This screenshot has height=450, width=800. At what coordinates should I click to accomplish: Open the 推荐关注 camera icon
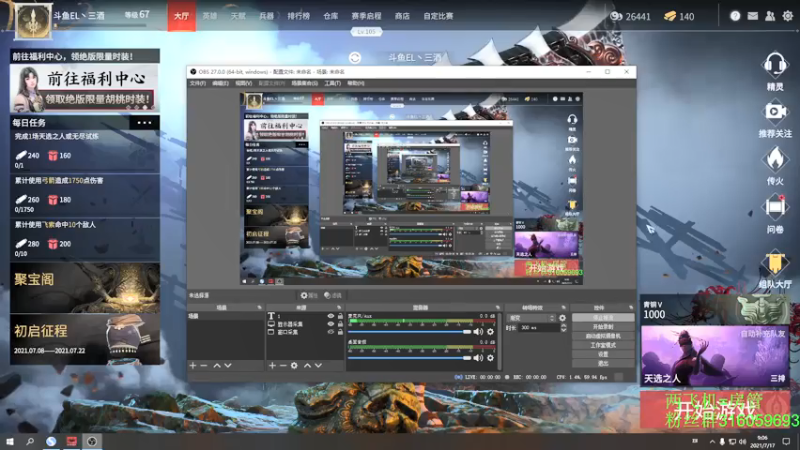pyautogui.click(x=774, y=112)
